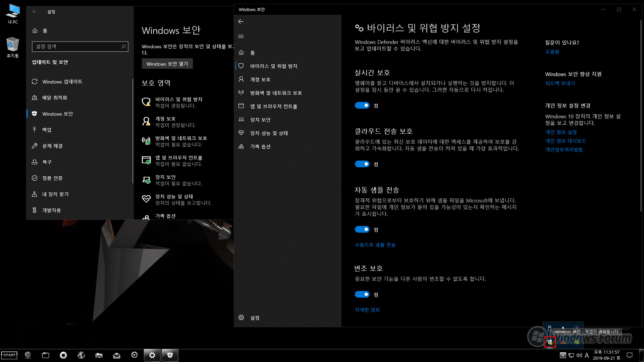
Task: Click NVIDIA tray icon in overflow
Action: [577, 342]
